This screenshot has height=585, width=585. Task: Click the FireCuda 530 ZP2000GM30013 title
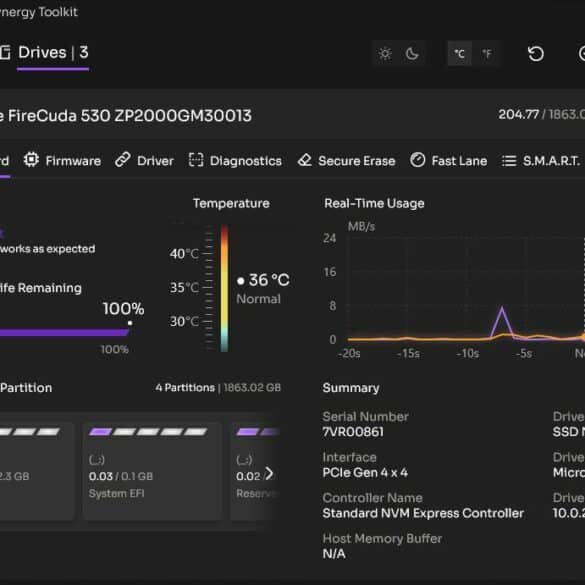click(129, 115)
